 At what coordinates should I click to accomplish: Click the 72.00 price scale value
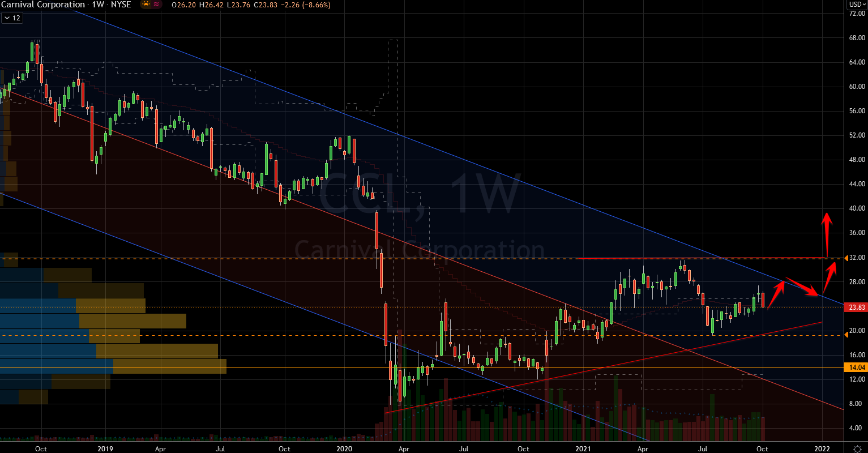click(857, 13)
